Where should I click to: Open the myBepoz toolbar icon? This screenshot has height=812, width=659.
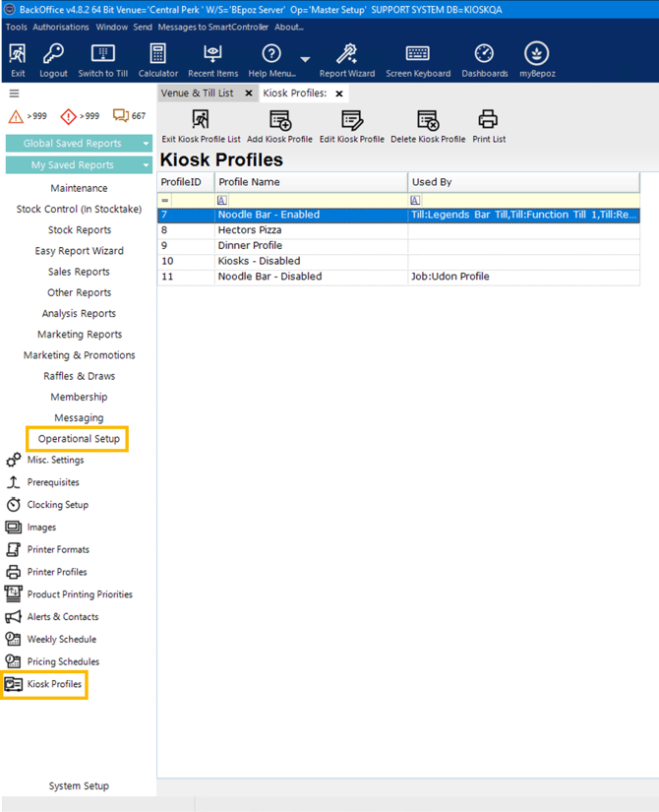click(x=536, y=55)
